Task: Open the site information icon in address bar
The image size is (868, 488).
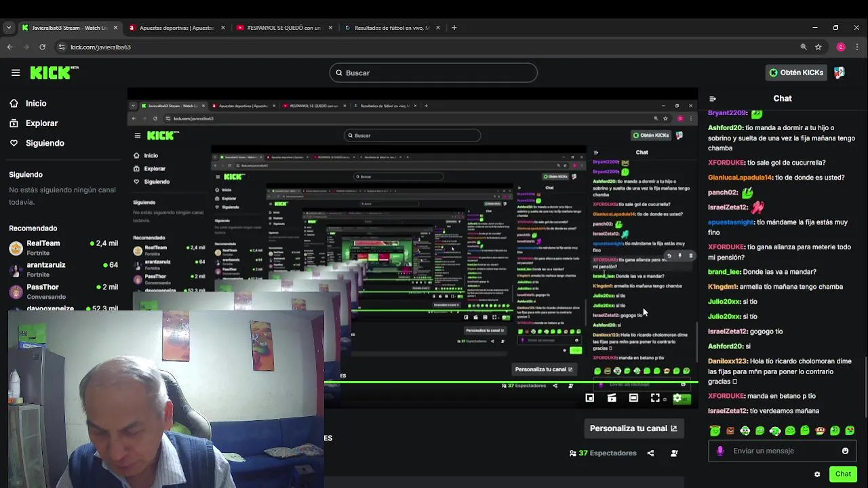Action: (62, 47)
